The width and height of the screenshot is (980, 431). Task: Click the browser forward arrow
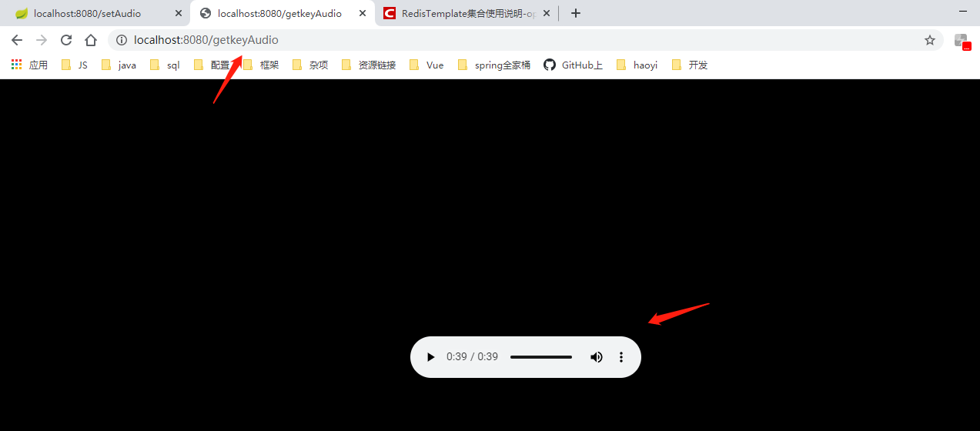(42, 40)
